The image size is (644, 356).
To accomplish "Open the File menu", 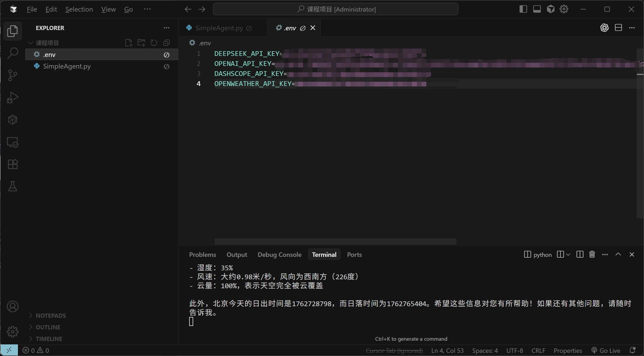I will (x=32, y=9).
